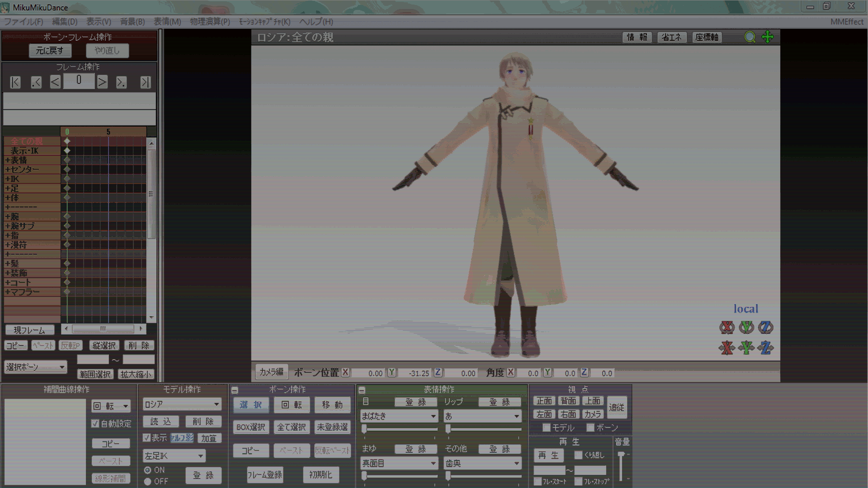
Task: Click the green Y rotation axis icon
Action: pos(746,327)
